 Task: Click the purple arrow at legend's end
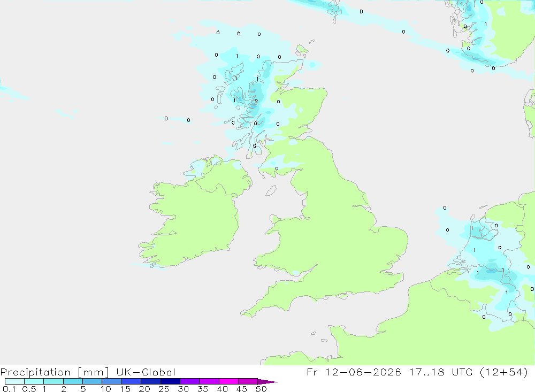(x=267, y=381)
